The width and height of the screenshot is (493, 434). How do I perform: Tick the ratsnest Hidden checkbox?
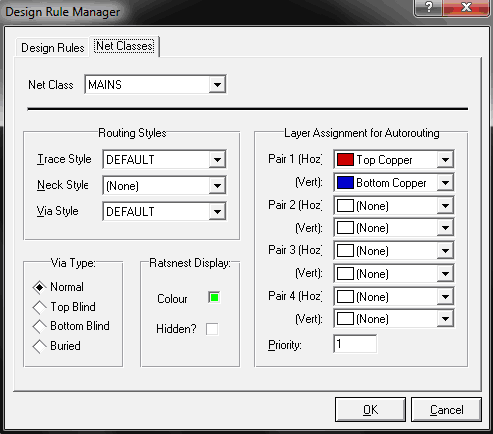click(212, 329)
